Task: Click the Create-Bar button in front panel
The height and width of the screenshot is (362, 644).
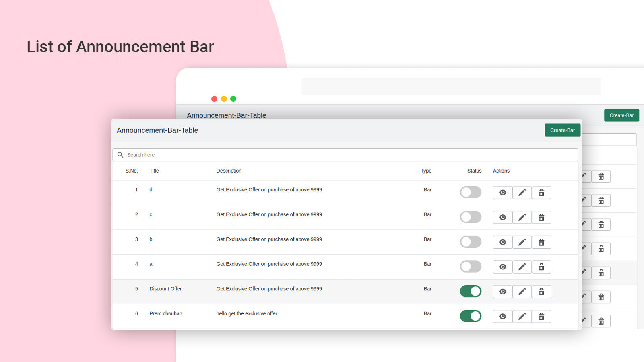Action: pyautogui.click(x=562, y=130)
